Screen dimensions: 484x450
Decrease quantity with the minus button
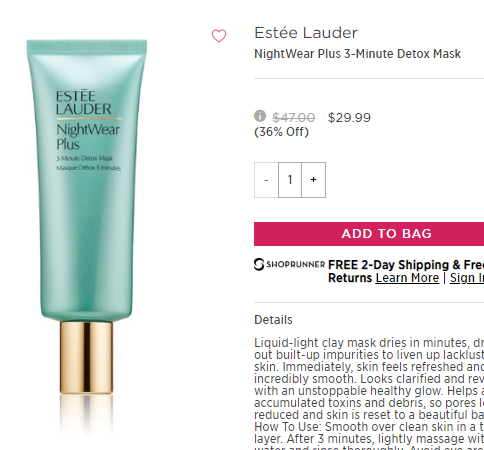tap(266, 180)
